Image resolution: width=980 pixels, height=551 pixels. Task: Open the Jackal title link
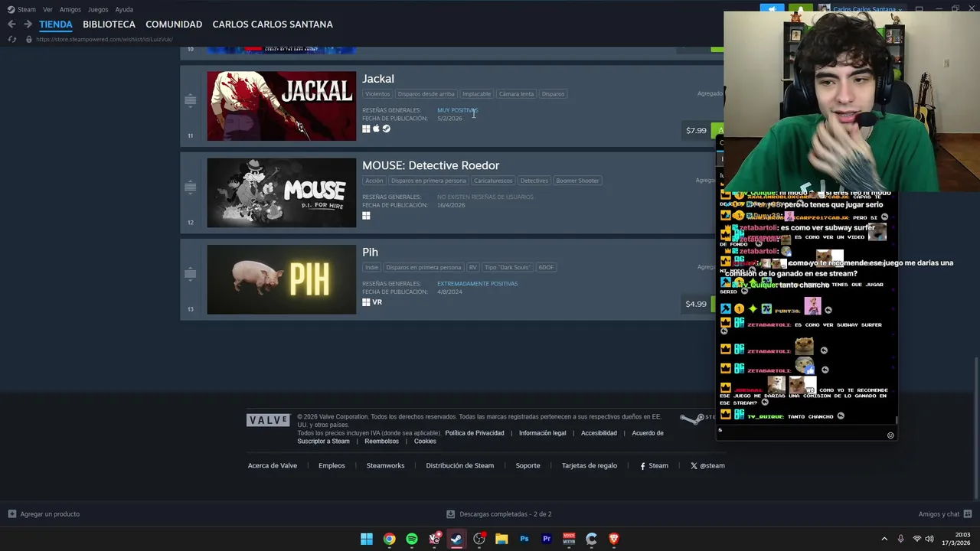[378, 79]
